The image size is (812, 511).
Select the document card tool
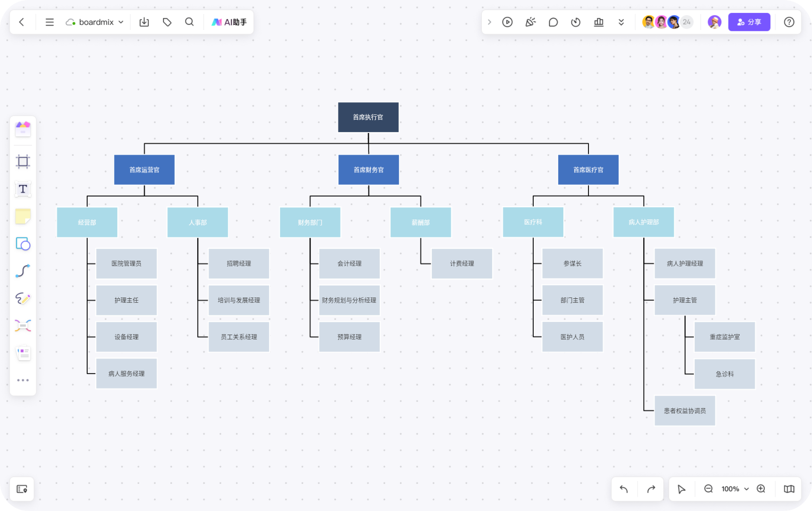[x=23, y=353]
